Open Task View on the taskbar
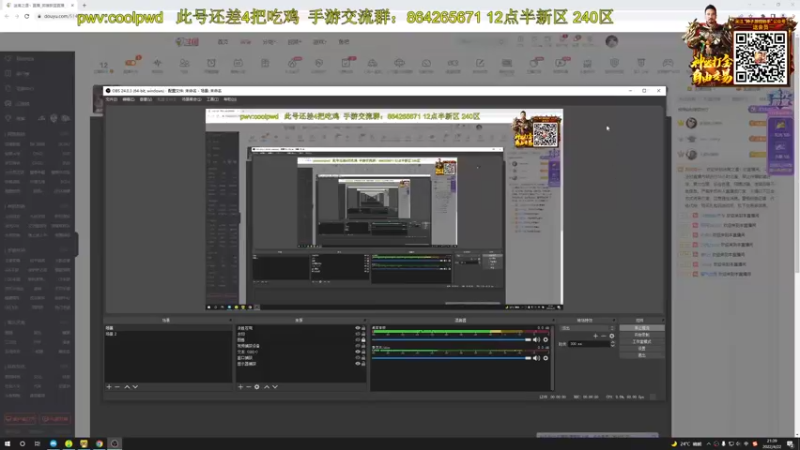Image resolution: width=800 pixels, height=450 pixels. (x=37, y=444)
